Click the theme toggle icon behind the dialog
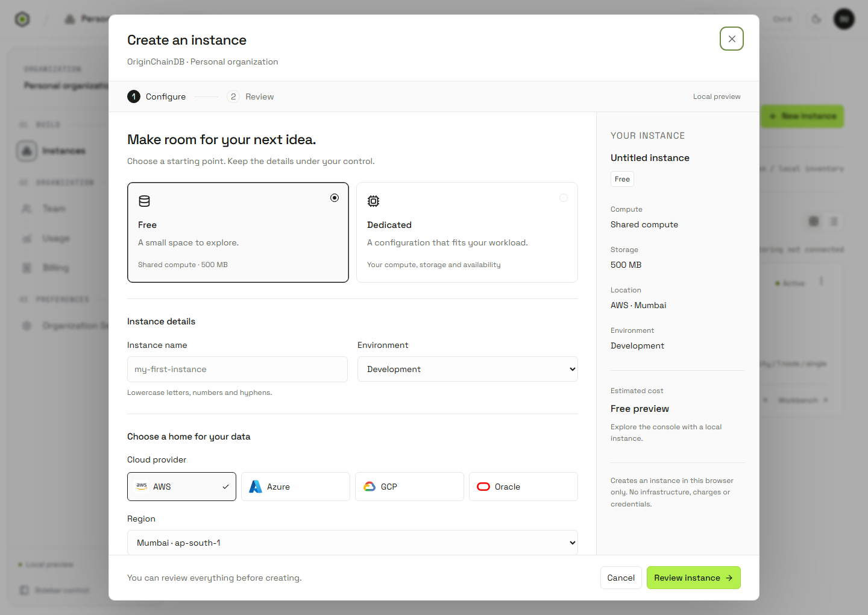 (x=816, y=19)
